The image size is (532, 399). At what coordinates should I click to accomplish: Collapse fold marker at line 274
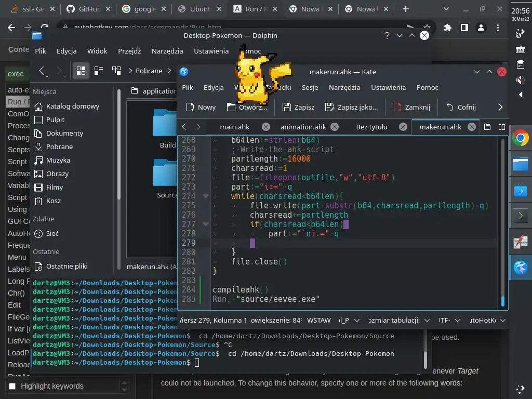coord(206,196)
